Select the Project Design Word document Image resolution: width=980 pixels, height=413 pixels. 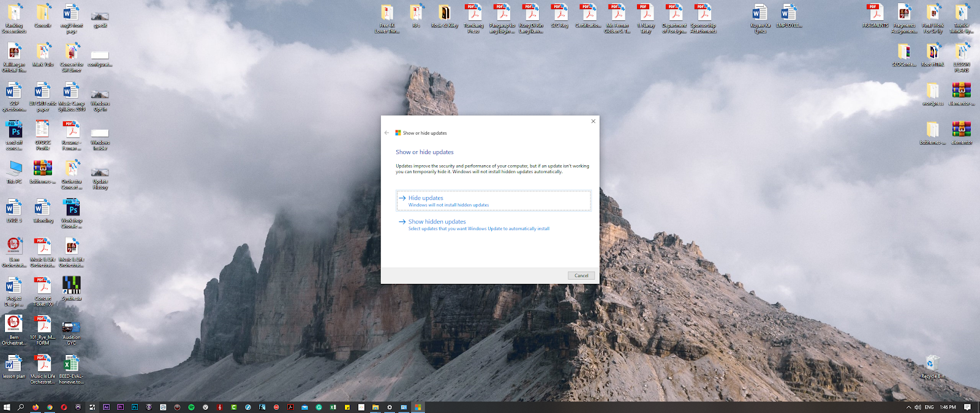(x=14, y=292)
